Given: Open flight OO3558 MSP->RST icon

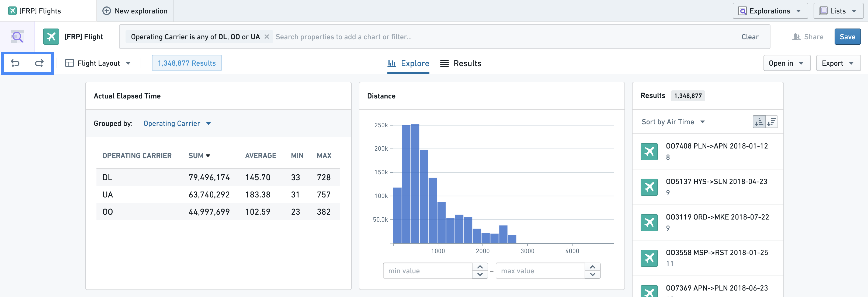Looking at the screenshot, I should pos(649,258).
